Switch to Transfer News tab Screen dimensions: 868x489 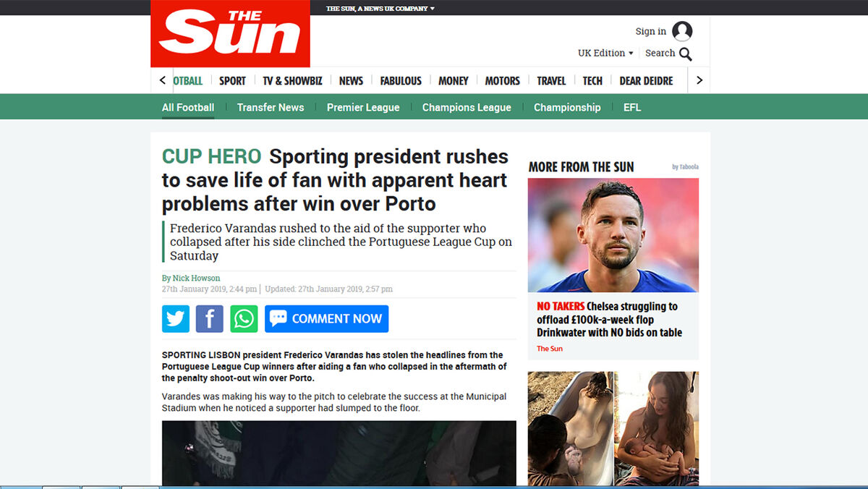click(x=271, y=107)
